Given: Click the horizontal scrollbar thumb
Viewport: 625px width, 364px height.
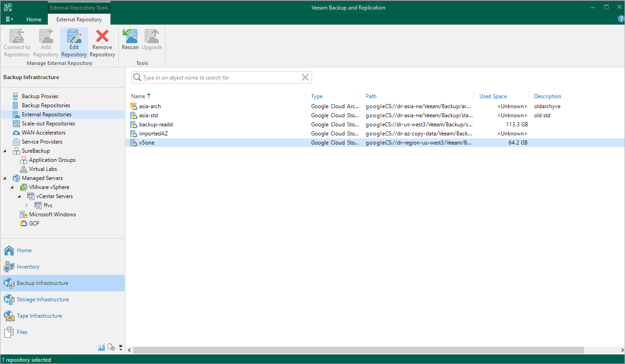Looking at the screenshot, I should pos(358,350).
